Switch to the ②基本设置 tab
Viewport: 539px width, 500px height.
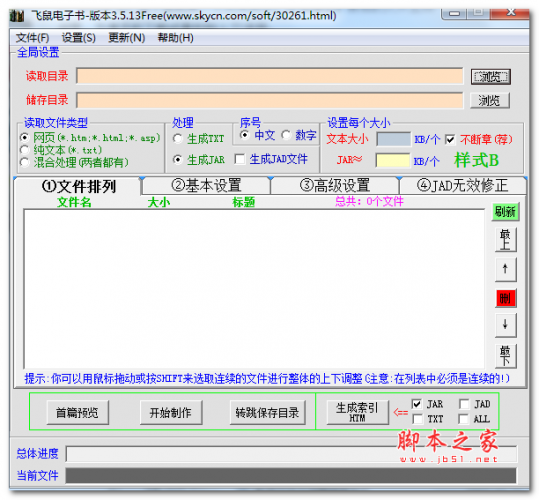[206, 186]
